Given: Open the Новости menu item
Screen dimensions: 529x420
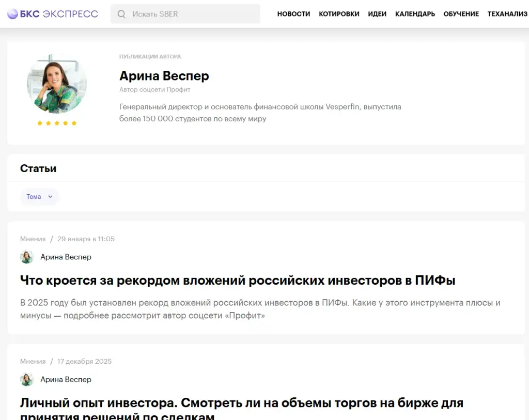Looking at the screenshot, I should [x=293, y=14].
